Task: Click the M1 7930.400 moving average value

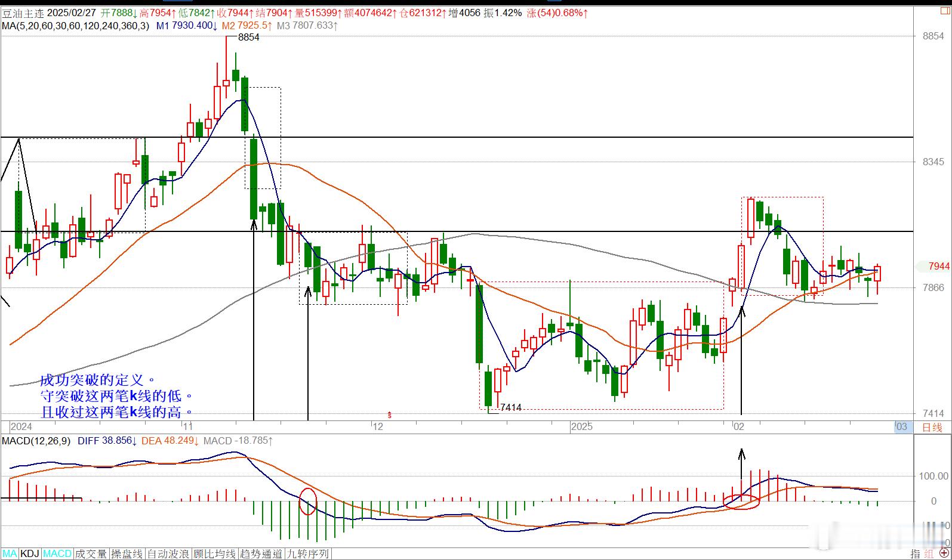Action: pos(187,26)
